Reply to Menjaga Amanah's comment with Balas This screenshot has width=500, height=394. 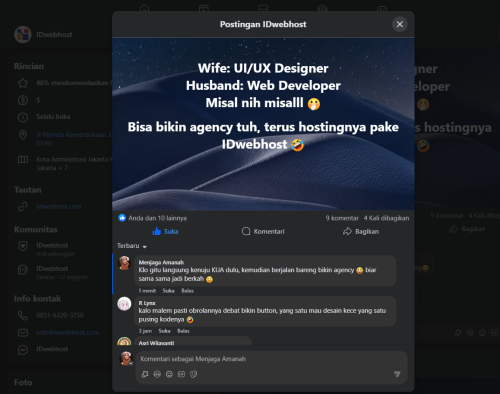click(x=187, y=291)
